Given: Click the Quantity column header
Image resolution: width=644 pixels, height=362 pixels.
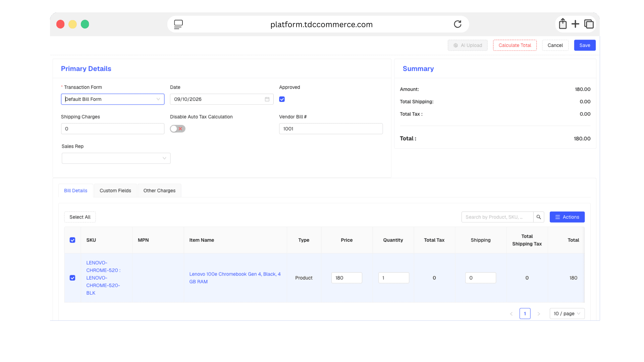Looking at the screenshot, I should coord(393,240).
